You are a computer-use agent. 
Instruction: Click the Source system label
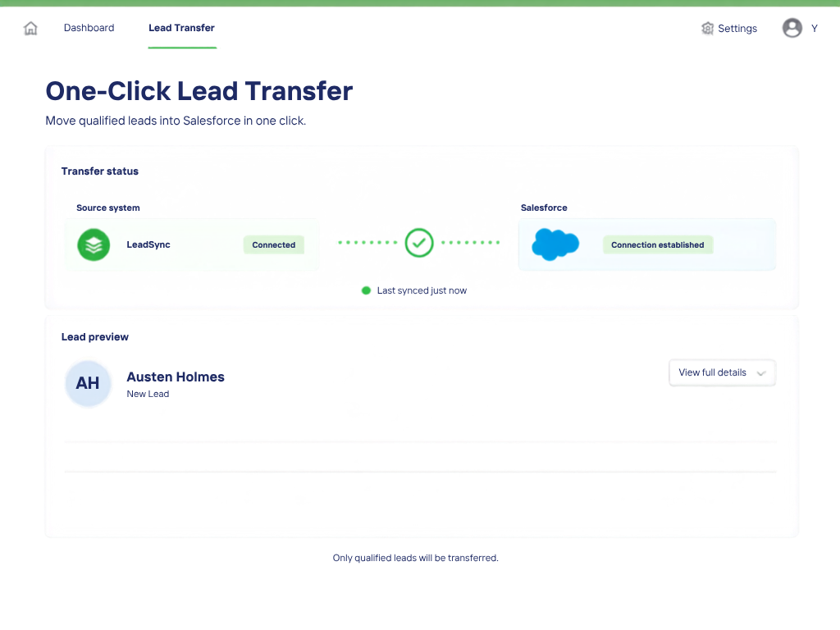pyautogui.click(x=108, y=208)
